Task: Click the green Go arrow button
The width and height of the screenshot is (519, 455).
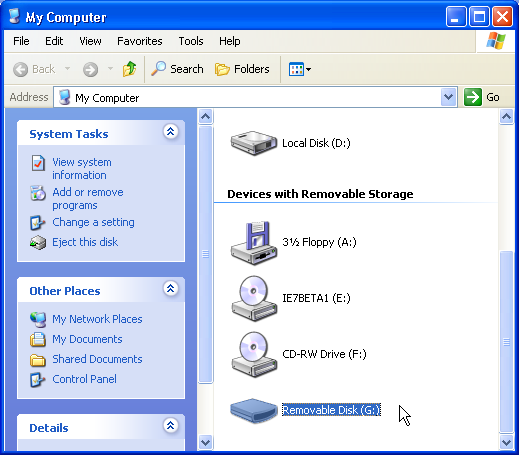Action: click(473, 97)
